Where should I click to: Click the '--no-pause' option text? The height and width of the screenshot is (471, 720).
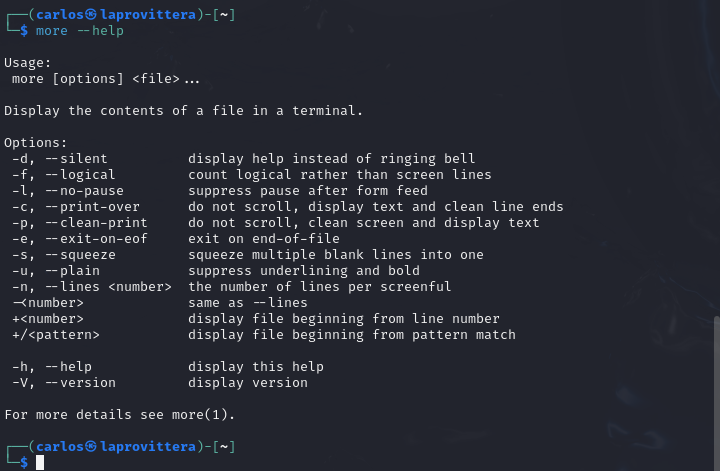(x=84, y=191)
